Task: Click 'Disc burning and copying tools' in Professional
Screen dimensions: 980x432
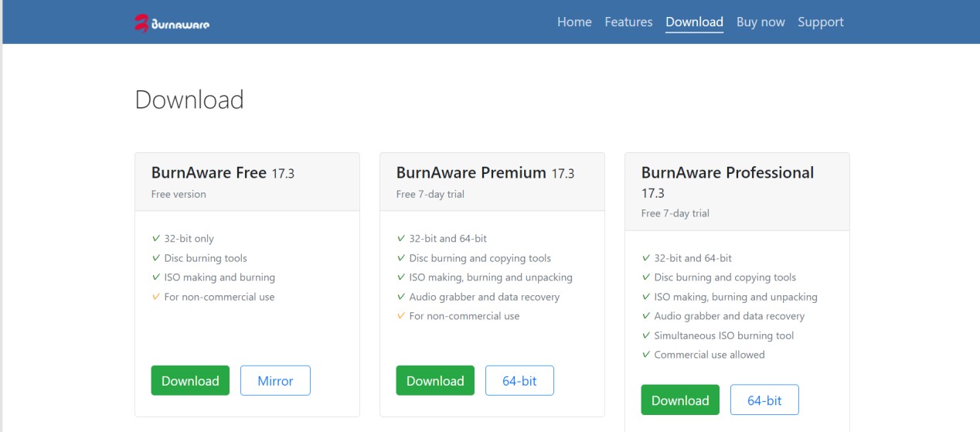Action: [725, 277]
